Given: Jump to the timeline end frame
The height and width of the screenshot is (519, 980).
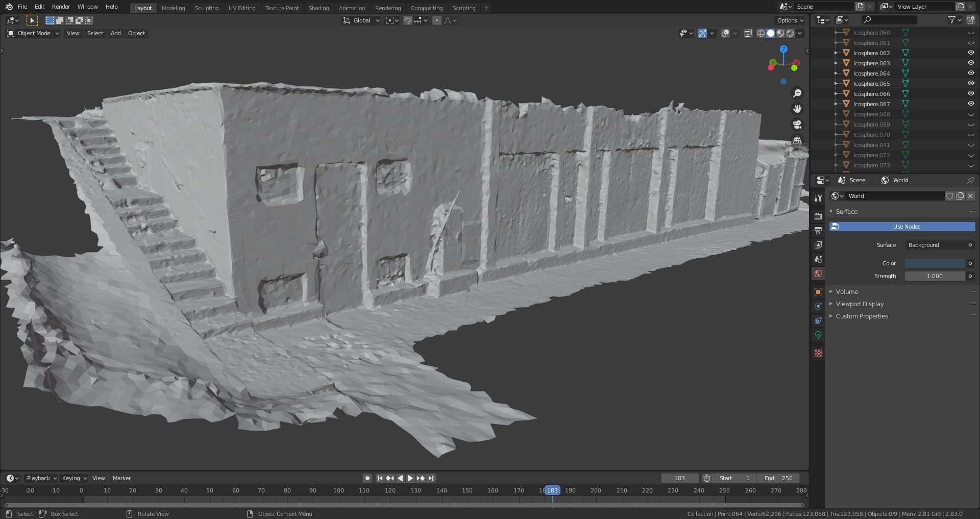Looking at the screenshot, I should [x=431, y=478].
